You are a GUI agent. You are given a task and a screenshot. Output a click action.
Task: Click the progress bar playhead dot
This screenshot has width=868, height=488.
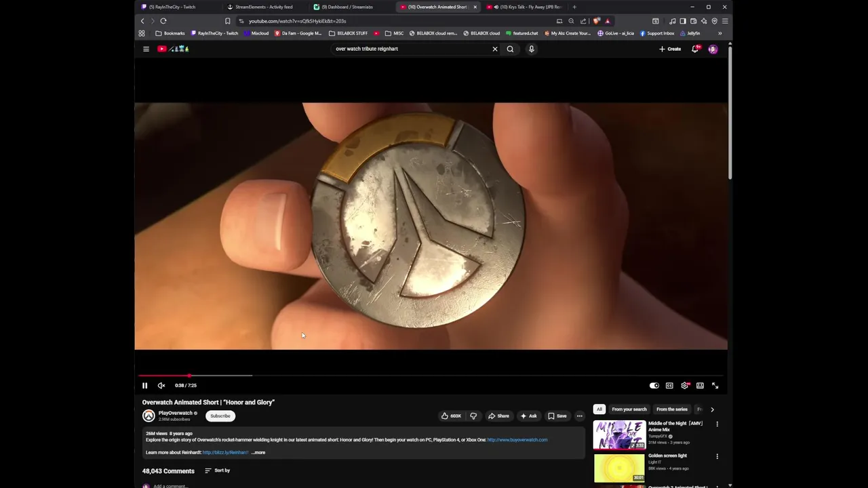pyautogui.click(x=189, y=375)
